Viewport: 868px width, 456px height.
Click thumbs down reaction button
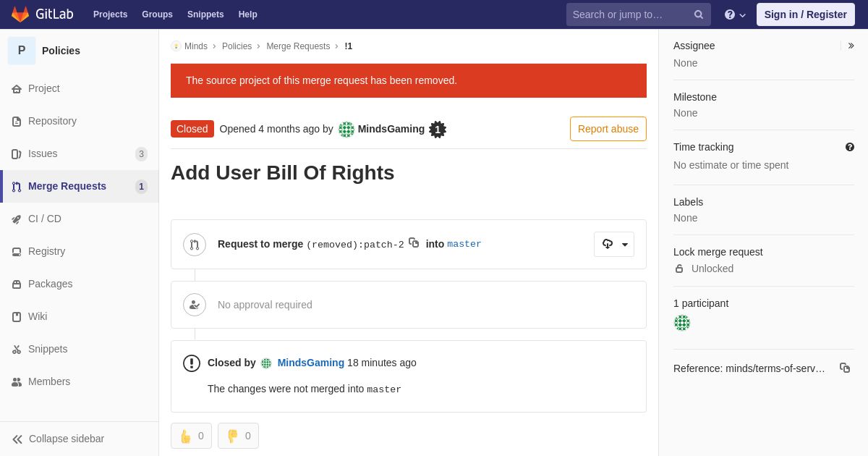pos(238,436)
